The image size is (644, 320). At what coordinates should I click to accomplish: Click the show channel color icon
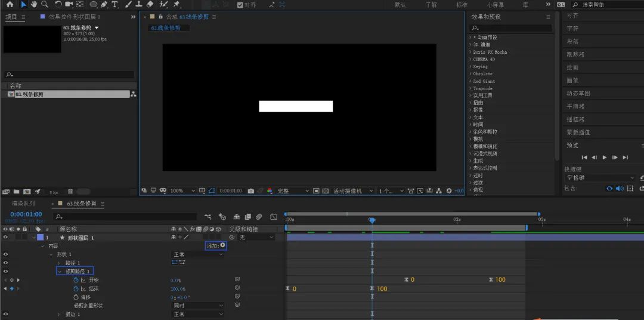click(270, 191)
